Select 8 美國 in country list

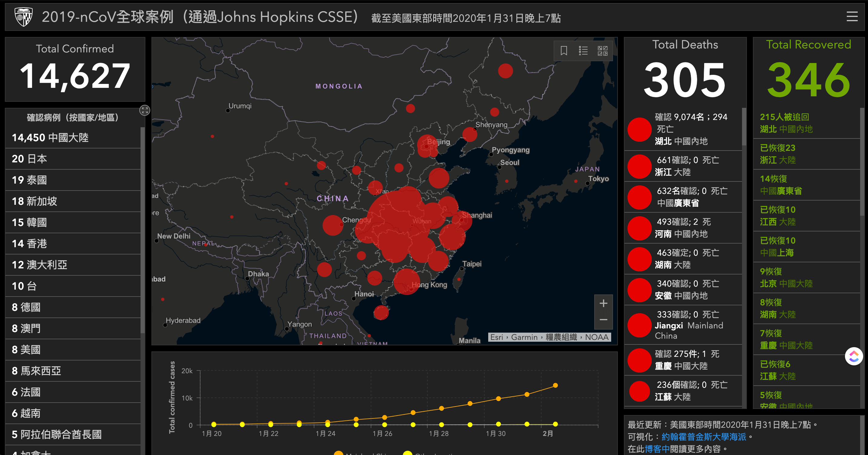click(73, 350)
